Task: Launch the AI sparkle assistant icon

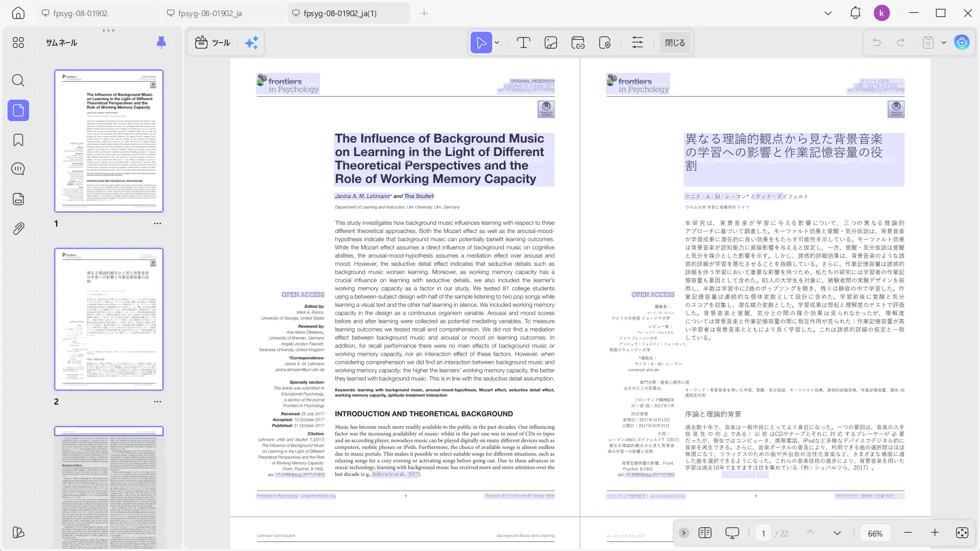Action: 251,43
